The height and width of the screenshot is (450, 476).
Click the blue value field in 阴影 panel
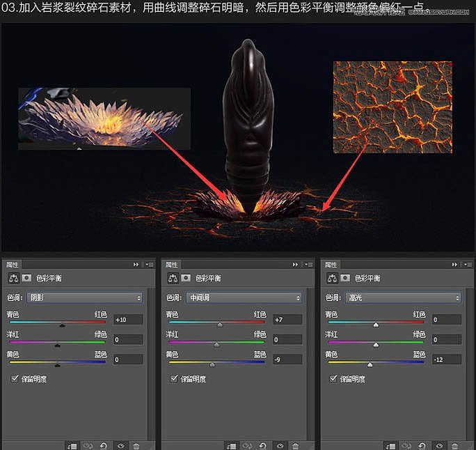tap(128, 359)
